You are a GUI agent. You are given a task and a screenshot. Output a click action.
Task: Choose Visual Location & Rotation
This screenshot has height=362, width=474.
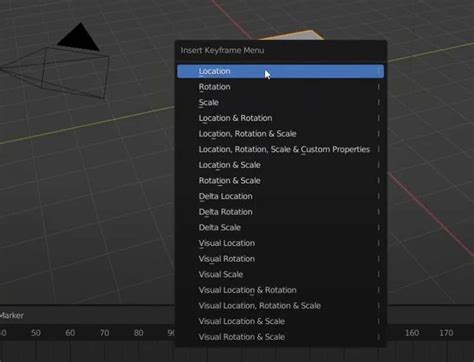tap(280, 291)
